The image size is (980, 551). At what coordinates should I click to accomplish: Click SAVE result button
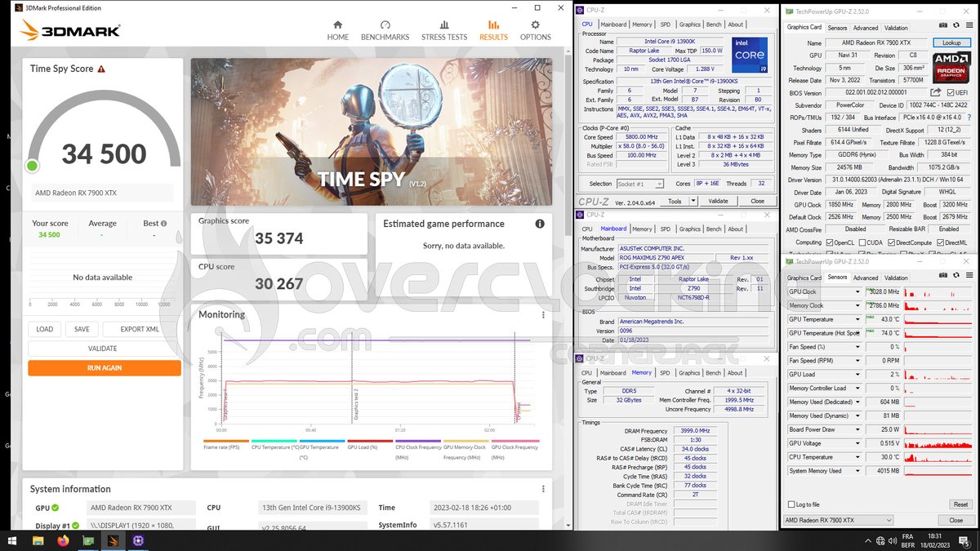coord(82,329)
